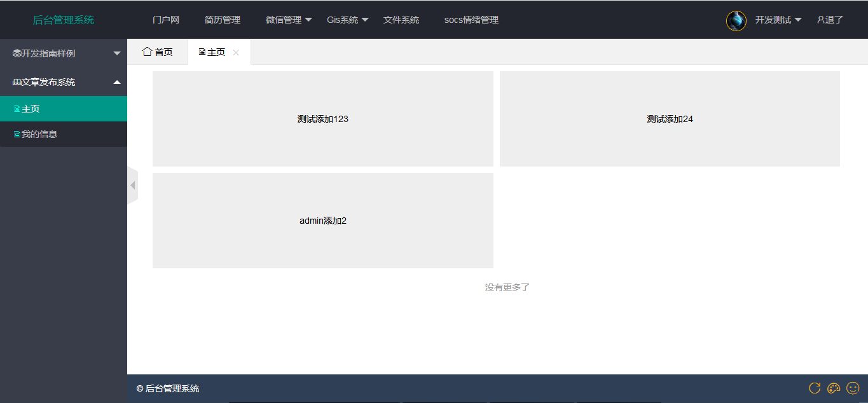868x403 pixels.
Task: Open the 文件系统 menu item
Action: (401, 20)
